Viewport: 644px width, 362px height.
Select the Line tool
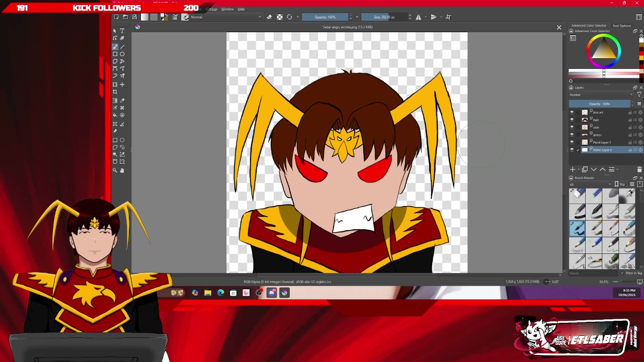click(x=122, y=46)
